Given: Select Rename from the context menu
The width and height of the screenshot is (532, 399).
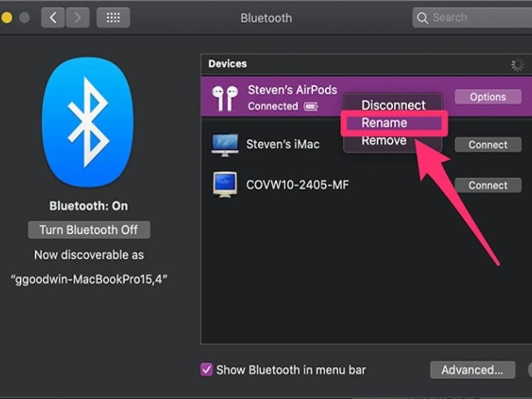Looking at the screenshot, I should pyautogui.click(x=384, y=123).
